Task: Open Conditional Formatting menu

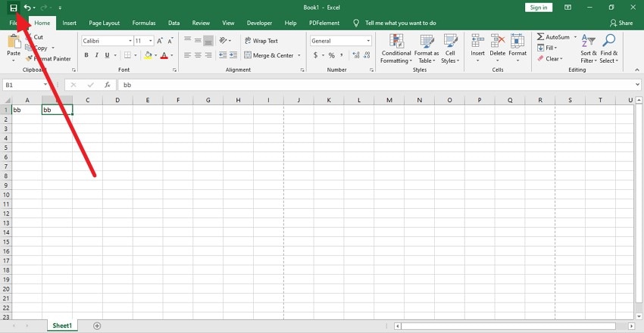Action: (396, 48)
